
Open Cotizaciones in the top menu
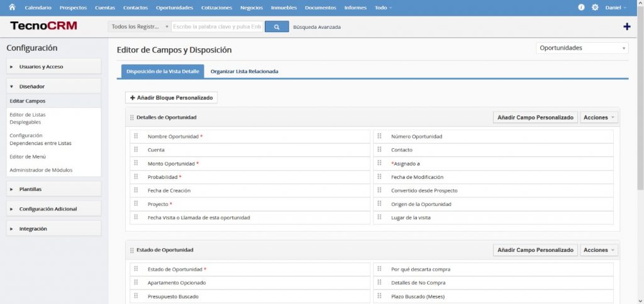click(x=216, y=8)
